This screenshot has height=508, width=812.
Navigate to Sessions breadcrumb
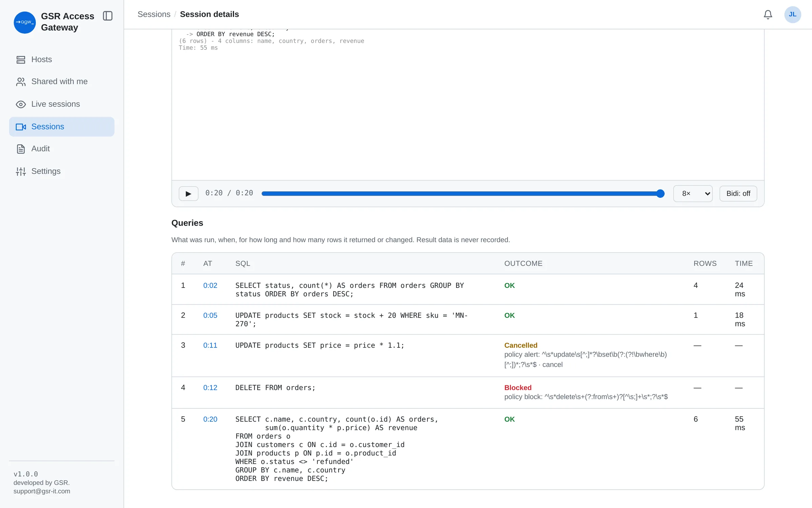point(154,14)
